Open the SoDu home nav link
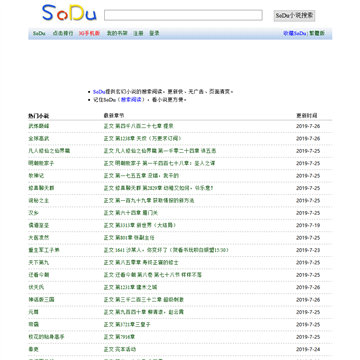360x360 pixels. (39, 33)
